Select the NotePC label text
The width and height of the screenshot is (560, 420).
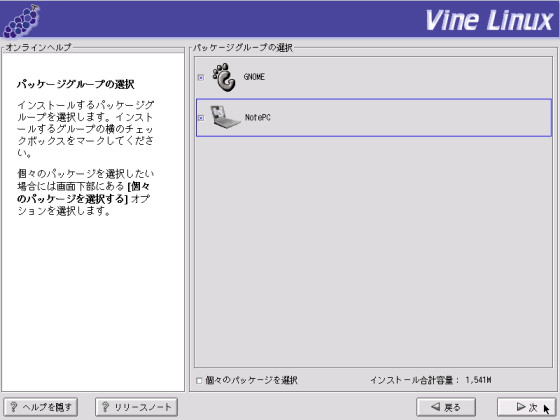pyautogui.click(x=258, y=117)
